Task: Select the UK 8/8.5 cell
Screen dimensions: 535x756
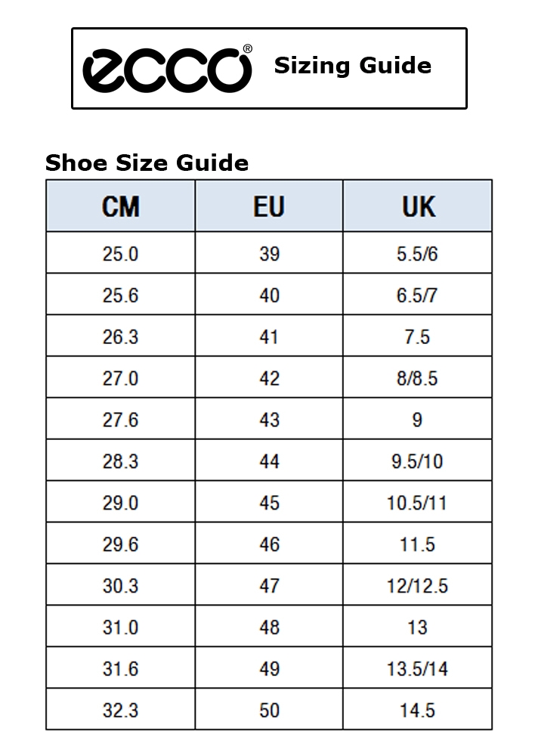Action: pyautogui.click(x=417, y=378)
